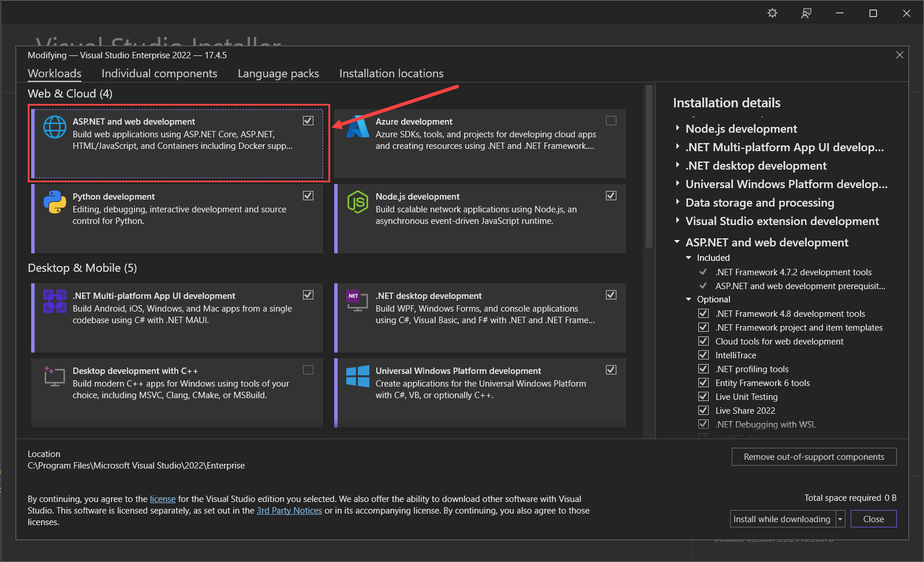924x562 pixels.
Task: Click the Install while downloading button
Action: pyautogui.click(x=782, y=519)
